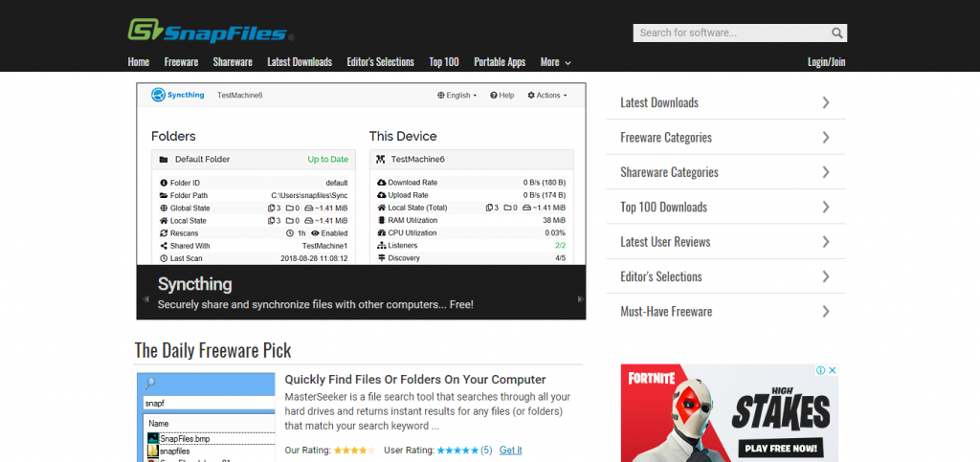Click the chevron next to Shareware Categories
The image size is (980, 462).
(x=826, y=172)
